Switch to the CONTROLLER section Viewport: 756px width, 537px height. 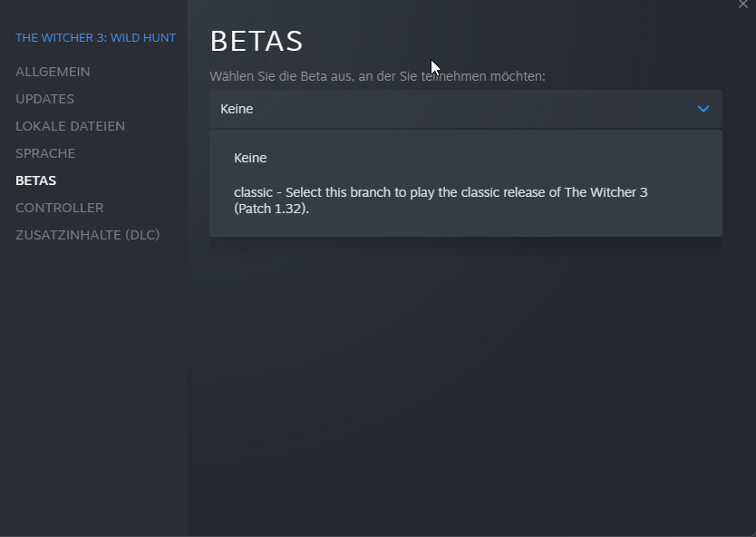pyautogui.click(x=60, y=208)
